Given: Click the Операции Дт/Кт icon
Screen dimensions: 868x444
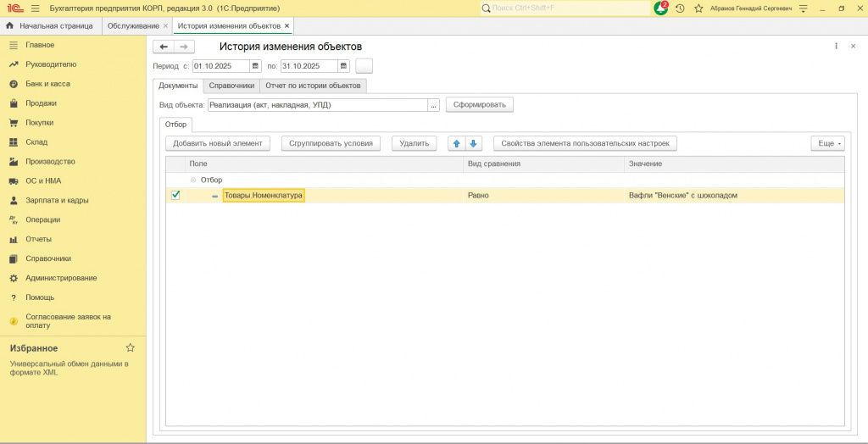Looking at the screenshot, I should pyautogui.click(x=14, y=219).
